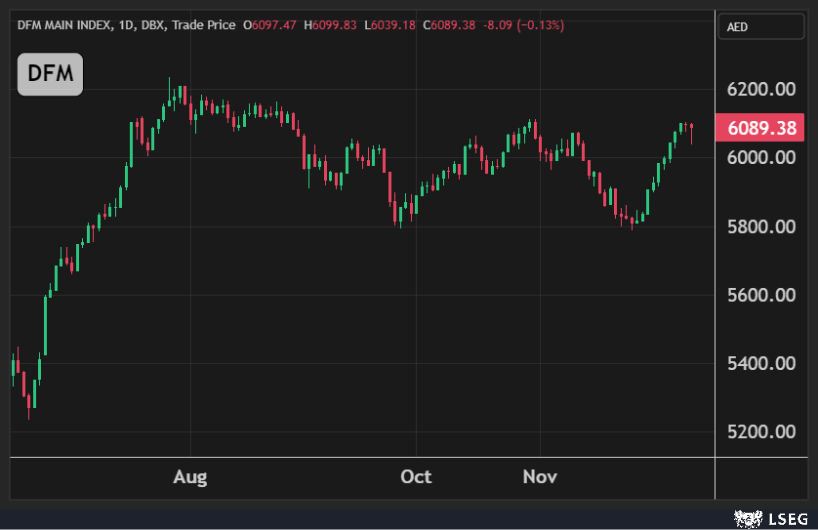818x530 pixels.
Task: Click the close value C6089.38
Action: [x=453, y=24]
